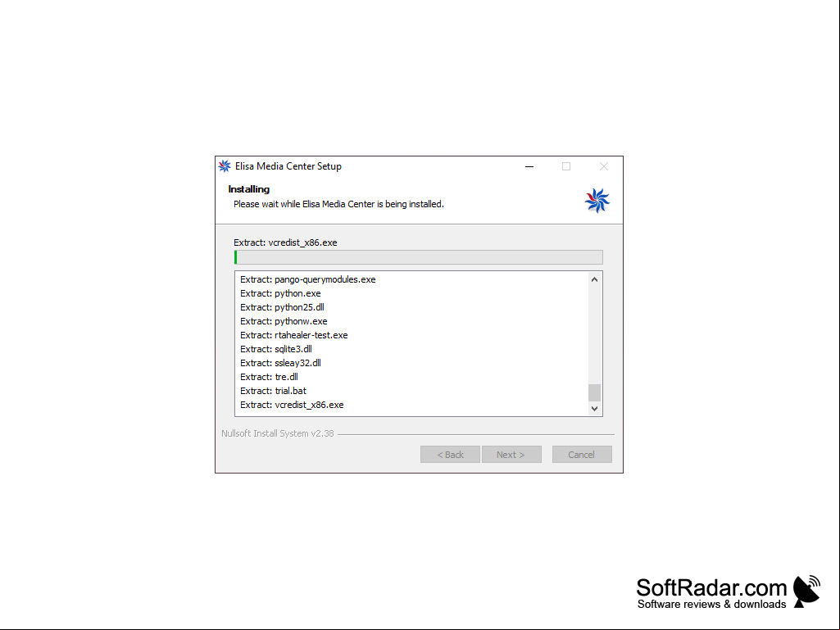Select 'Extract: python.exe' log line

click(x=280, y=293)
